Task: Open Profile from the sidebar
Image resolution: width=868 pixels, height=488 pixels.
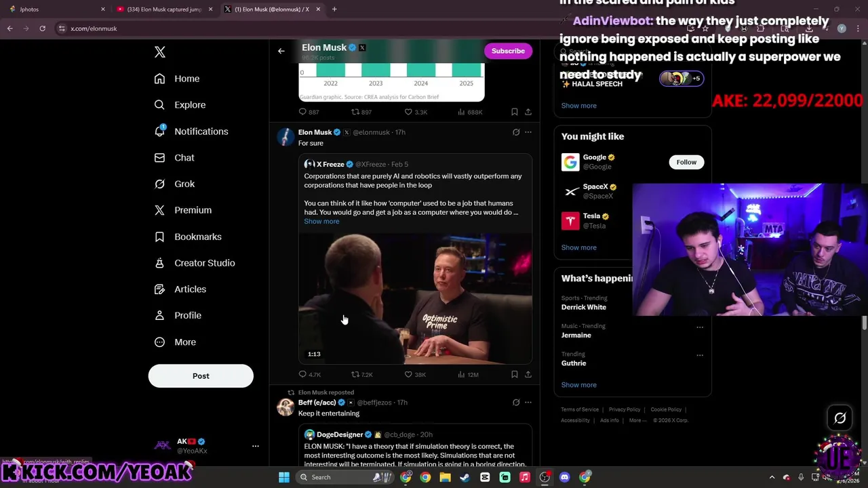Action: (178, 315)
